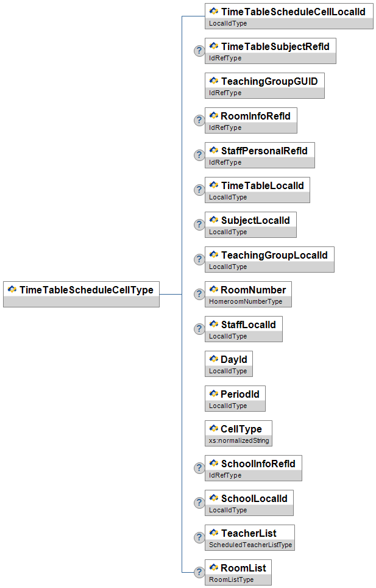Click the help icon beside RoomList
Image resolution: width=376 pixels, height=588 pixels.
click(x=199, y=573)
